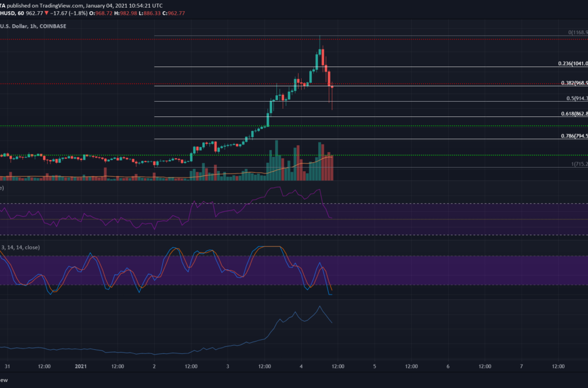Screen dimensions: 588x388
Task: Click the 12:00 label between days 5 and 6
Action: pos(412,366)
